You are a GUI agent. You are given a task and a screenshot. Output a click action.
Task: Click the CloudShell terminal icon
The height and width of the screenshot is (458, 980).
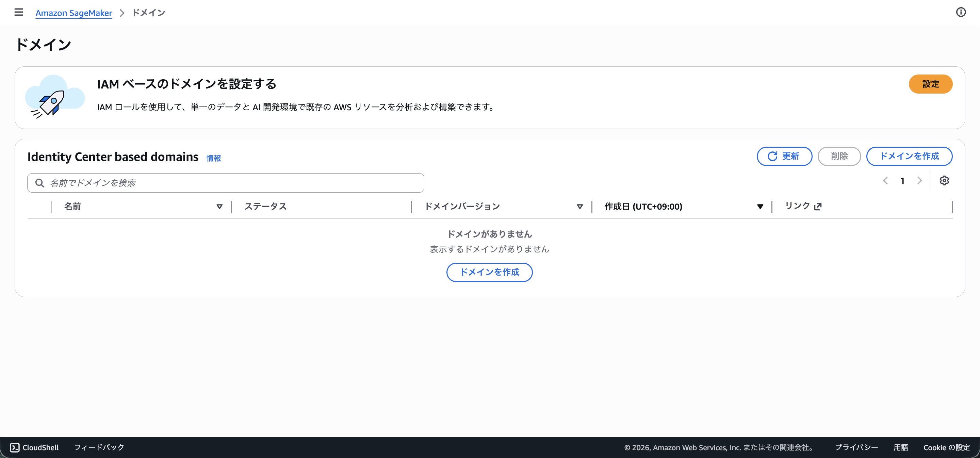14,447
